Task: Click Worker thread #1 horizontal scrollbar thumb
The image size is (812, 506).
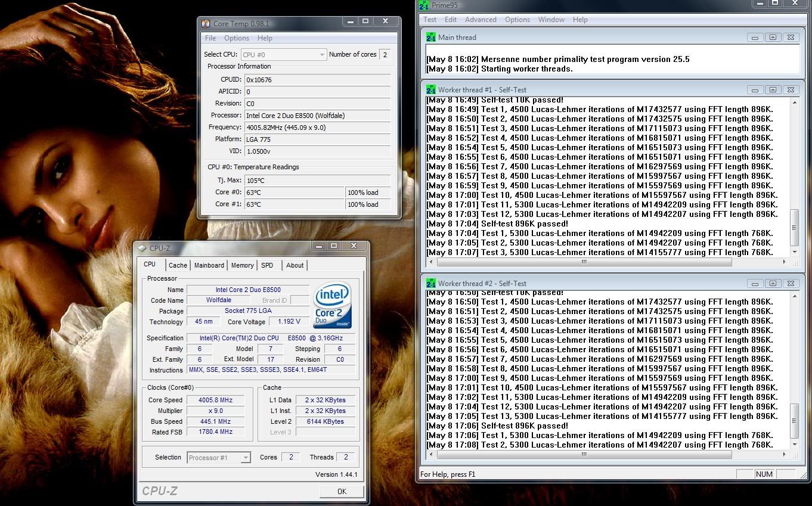Action: [584, 262]
